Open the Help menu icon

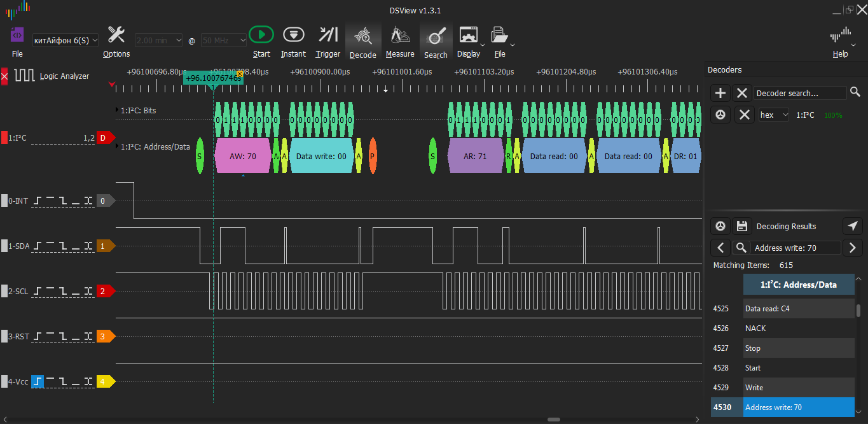tap(840, 35)
